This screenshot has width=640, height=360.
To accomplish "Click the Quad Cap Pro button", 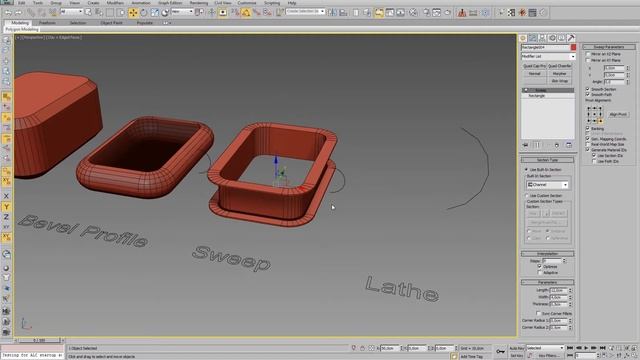I will click(x=534, y=66).
